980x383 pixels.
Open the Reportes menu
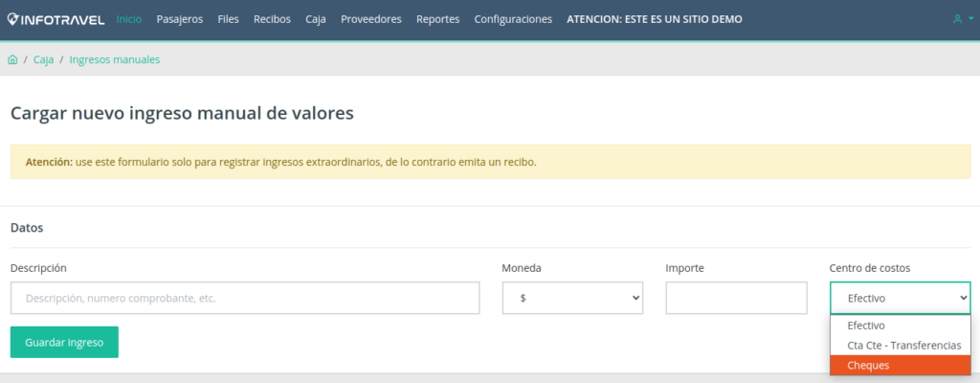(437, 19)
